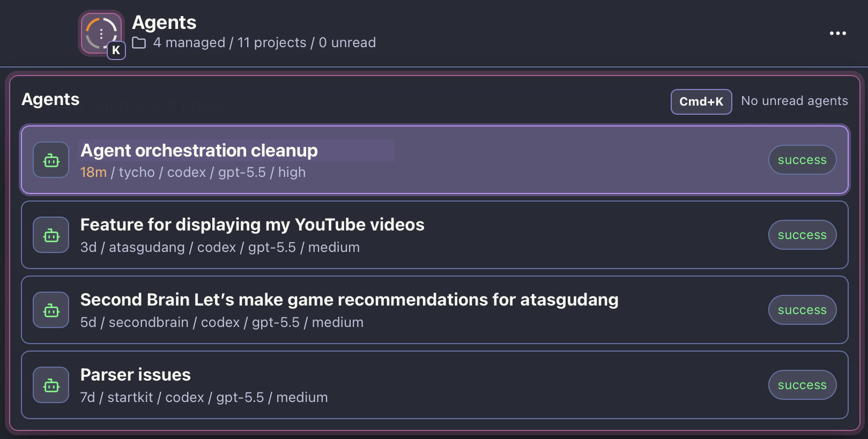Image resolution: width=868 pixels, height=439 pixels.
Task: Open Second Brain game recommendations agent
Action: (x=435, y=310)
